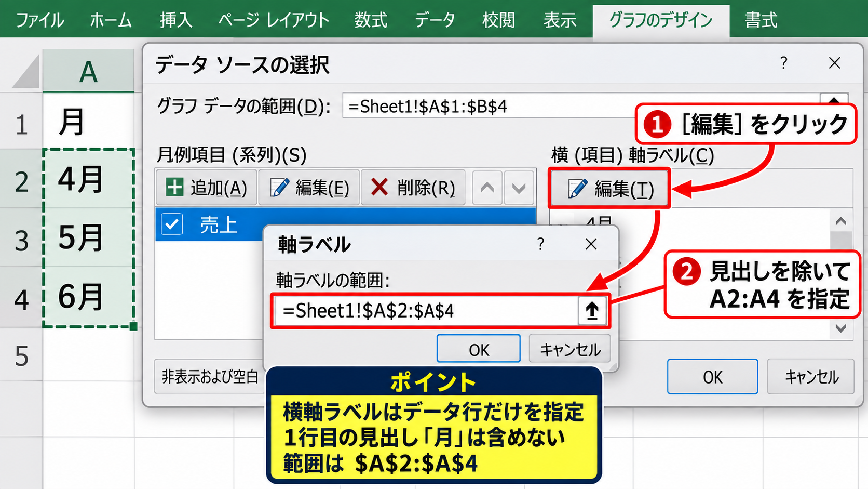
Task: Click help icon of データ ソースの選択 dialog
Action: (x=784, y=63)
